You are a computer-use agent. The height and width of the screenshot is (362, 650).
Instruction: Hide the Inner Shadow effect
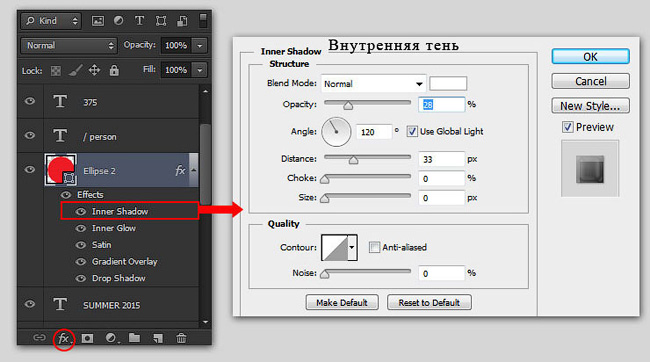[x=81, y=211]
